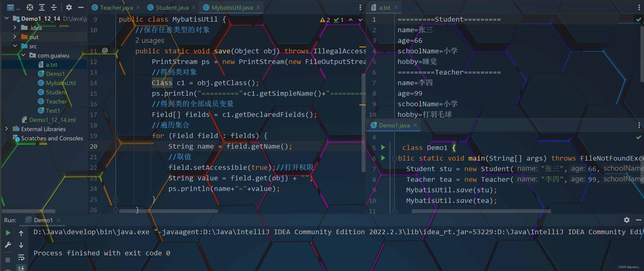This screenshot has height=271, width=644.
Task: Open editor tabs more options menu
Action: pyautogui.click(x=360, y=8)
